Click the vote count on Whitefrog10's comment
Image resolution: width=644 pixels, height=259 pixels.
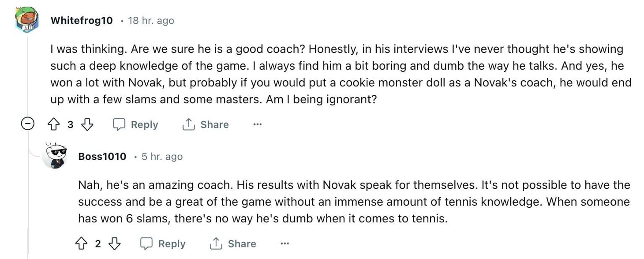coord(71,124)
